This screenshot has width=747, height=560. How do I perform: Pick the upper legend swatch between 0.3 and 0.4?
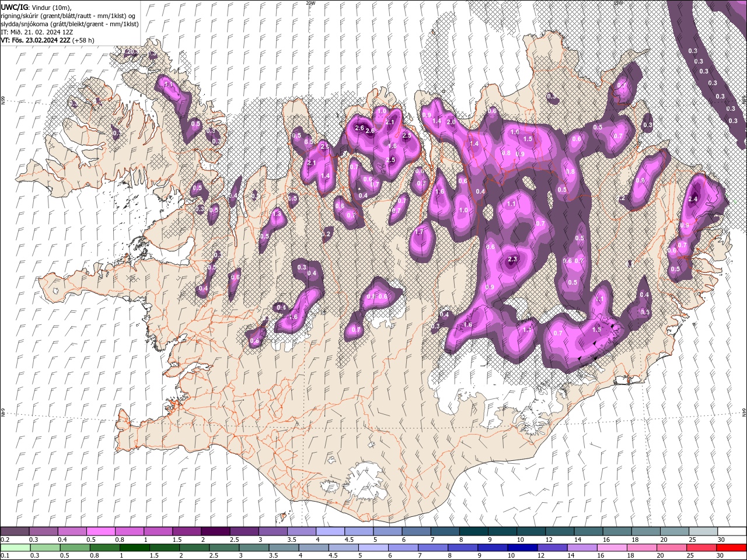[x=43, y=531]
